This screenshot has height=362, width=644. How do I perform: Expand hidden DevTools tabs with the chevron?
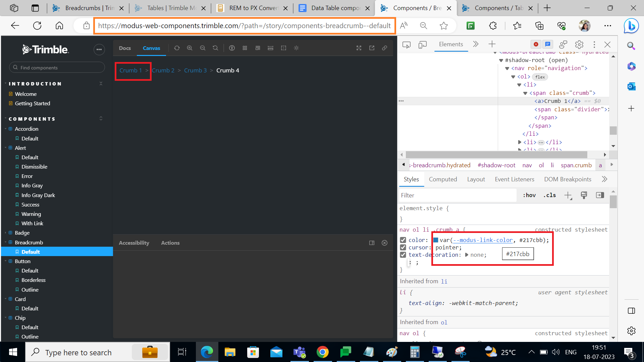[476, 44]
